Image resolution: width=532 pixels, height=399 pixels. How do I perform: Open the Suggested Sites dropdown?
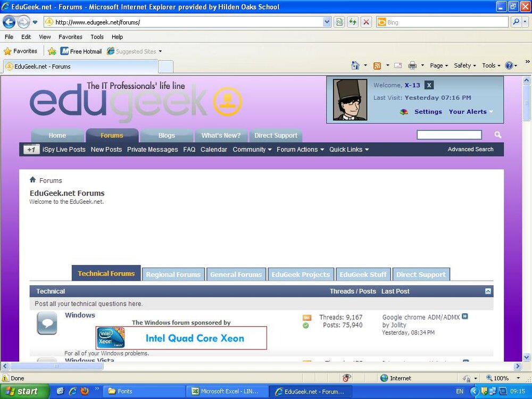pos(135,51)
